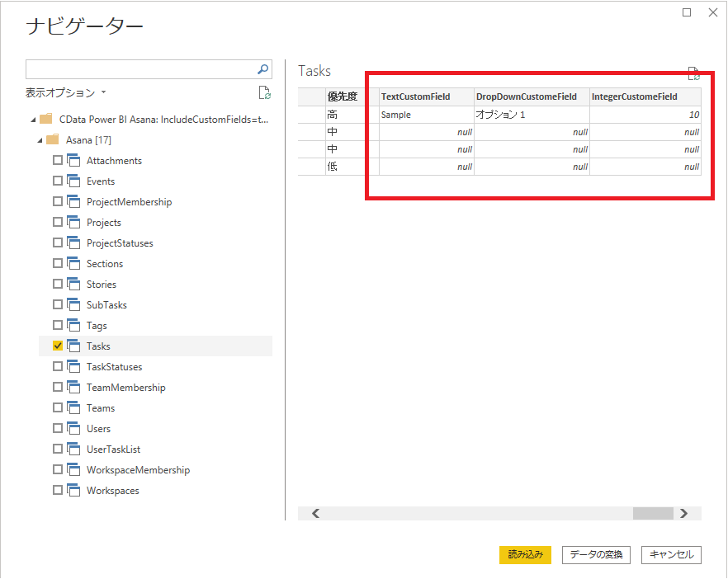
Task: Select the Teams tree row label
Action: coord(101,408)
